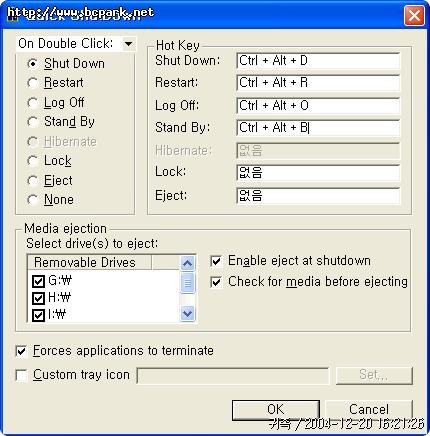Click the Lock hot key field
Screen dimensions: 430x436
click(318, 173)
